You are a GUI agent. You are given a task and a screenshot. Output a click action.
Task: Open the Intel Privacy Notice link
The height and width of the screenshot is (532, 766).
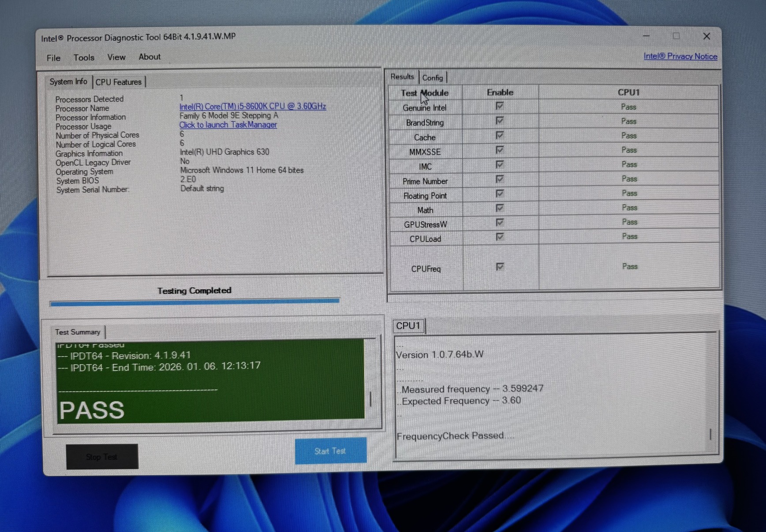[x=680, y=56]
